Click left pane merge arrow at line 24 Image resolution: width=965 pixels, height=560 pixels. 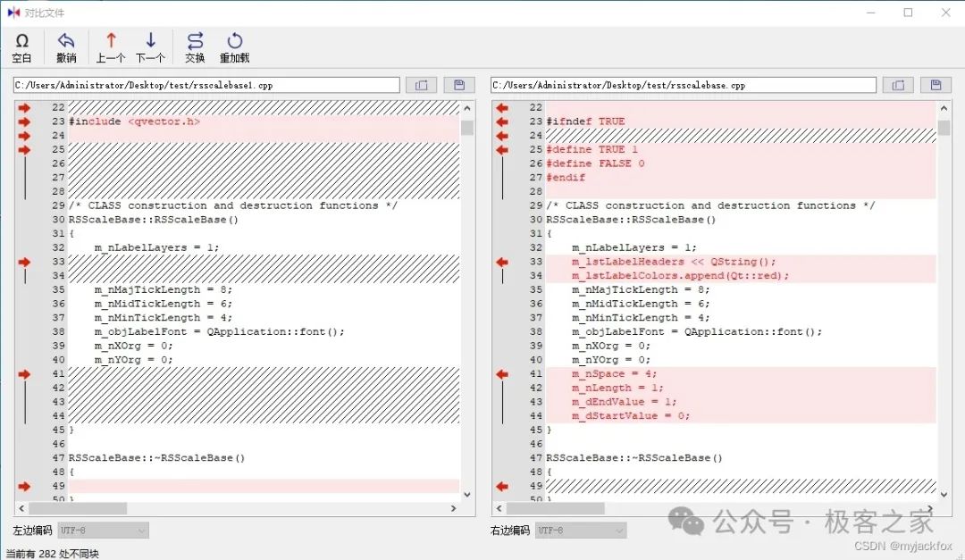pos(24,136)
